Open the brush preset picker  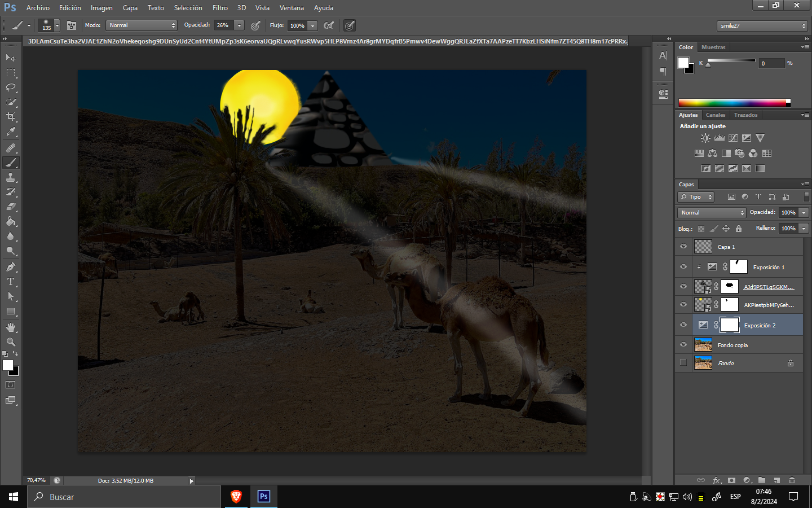tap(50, 25)
